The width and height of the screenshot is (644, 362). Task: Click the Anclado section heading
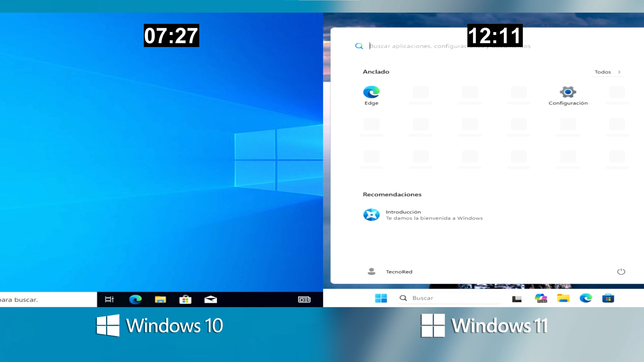pyautogui.click(x=376, y=72)
